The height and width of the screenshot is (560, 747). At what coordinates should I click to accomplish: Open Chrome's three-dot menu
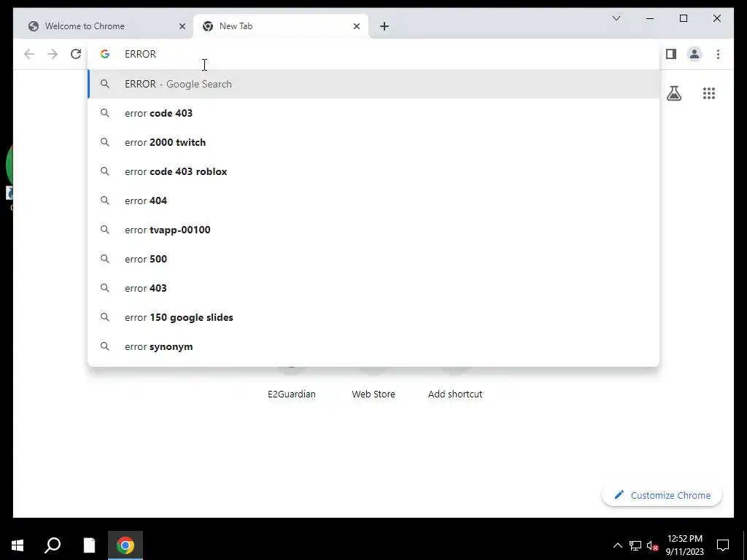pyautogui.click(x=718, y=54)
